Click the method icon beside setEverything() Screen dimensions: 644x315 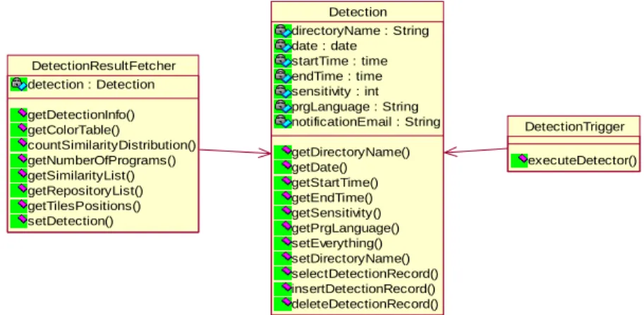(284, 243)
